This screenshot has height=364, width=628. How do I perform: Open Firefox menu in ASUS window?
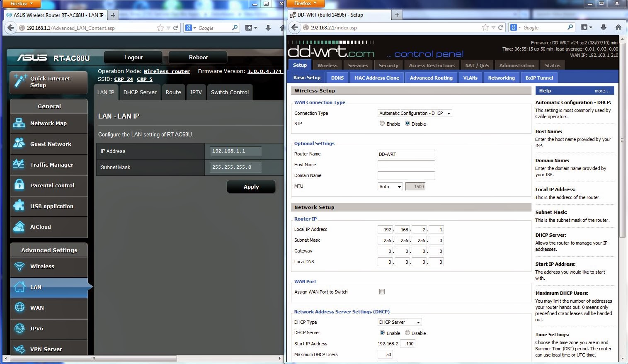[22, 4]
